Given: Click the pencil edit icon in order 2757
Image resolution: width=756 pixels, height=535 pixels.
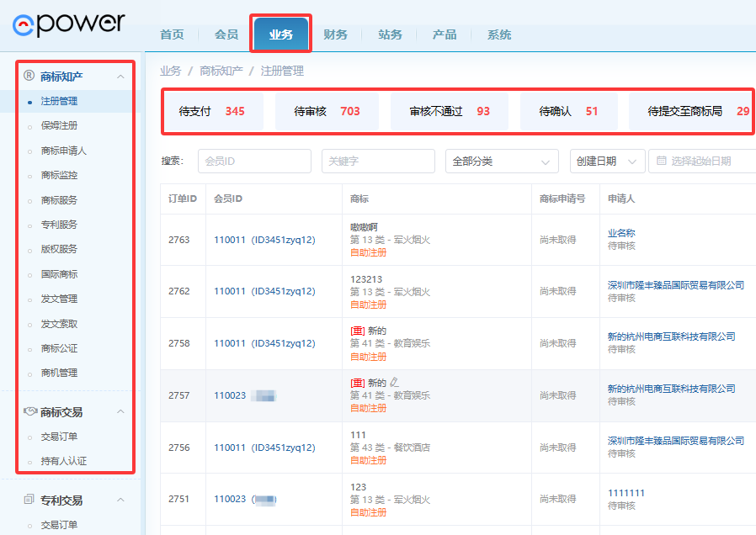Looking at the screenshot, I should 395,383.
